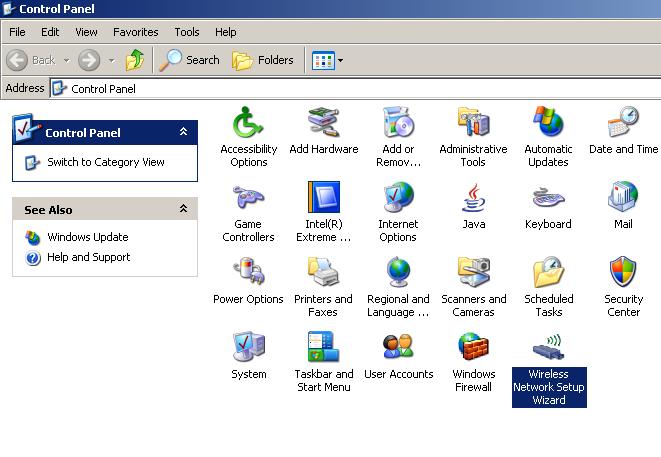Select the System icon
Screen dimensions: 661x457
pyautogui.click(x=249, y=347)
